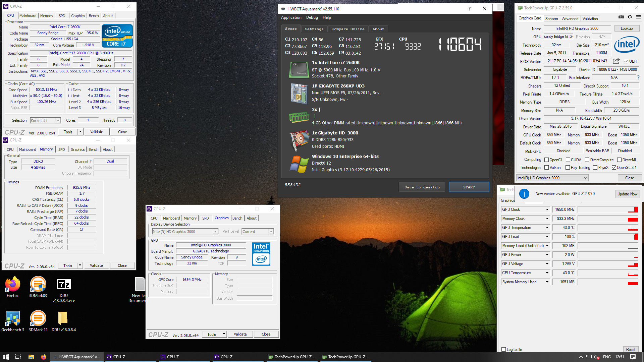Launch 3DMark03 desktop shortcut
Viewport: 644px width, 362px height.
click(38, 287)
